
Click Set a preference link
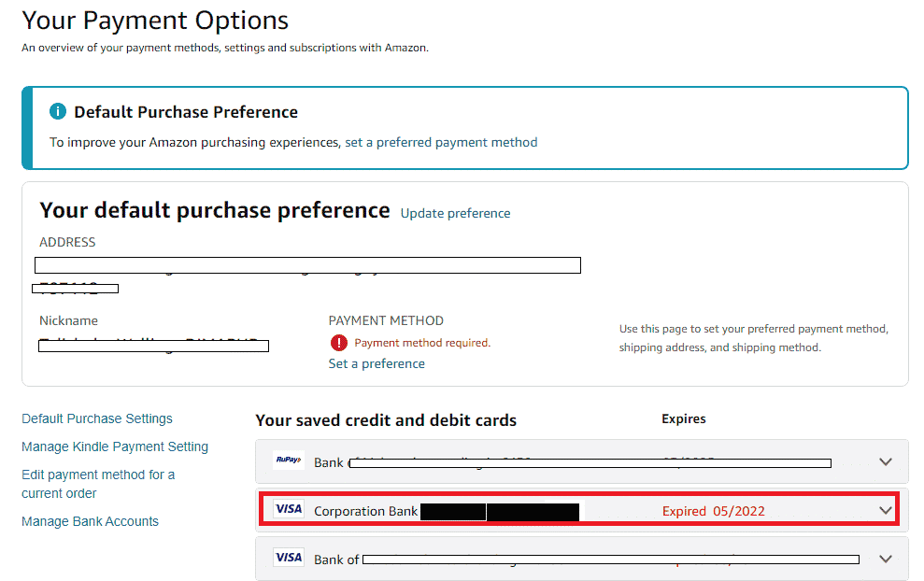[377, 363]
